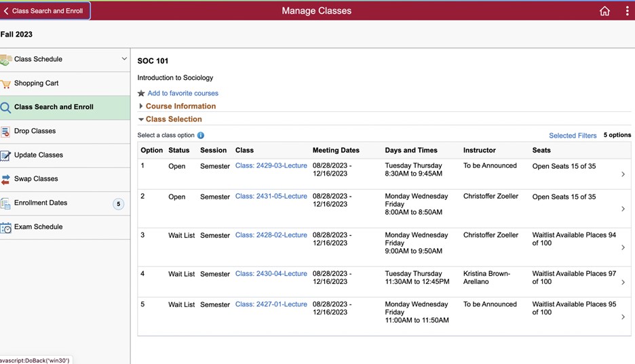The image size is (635, 364).
Task: Open Class 2430-04-Lecture link
Action: 271,274
